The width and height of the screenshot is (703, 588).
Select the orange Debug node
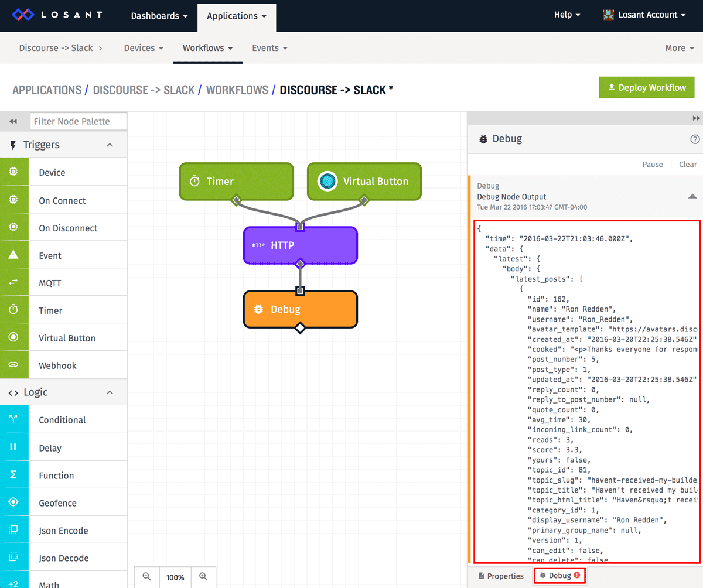pyautogui.click(x=300, y=309)
